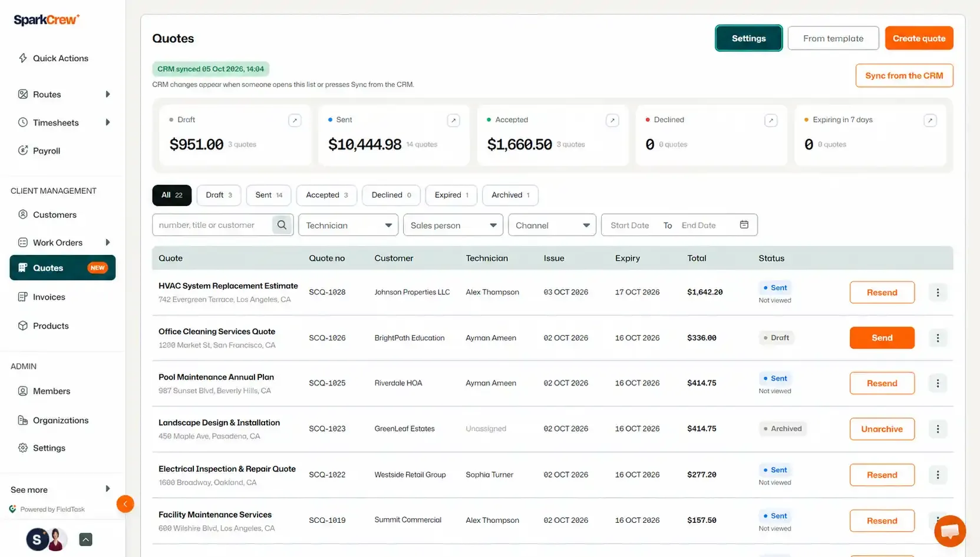Open more options for Pool Maintenance Annual Plan

938,383
